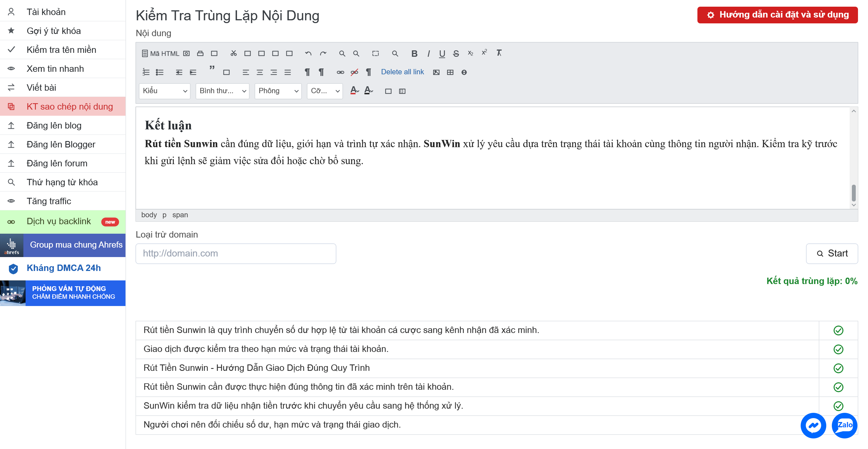868x449 pixels.
Task: Click the Cut scissors icon
Action: (233, 53)
